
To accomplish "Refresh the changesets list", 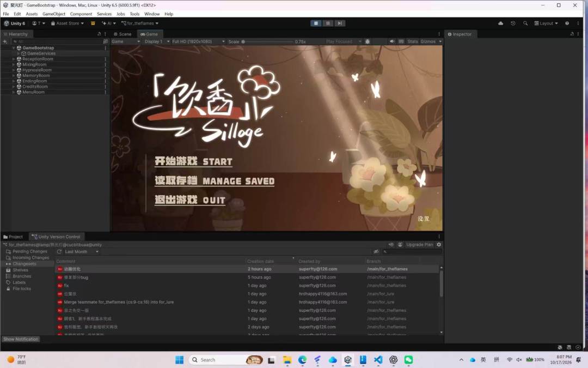I will coord(59,251).
